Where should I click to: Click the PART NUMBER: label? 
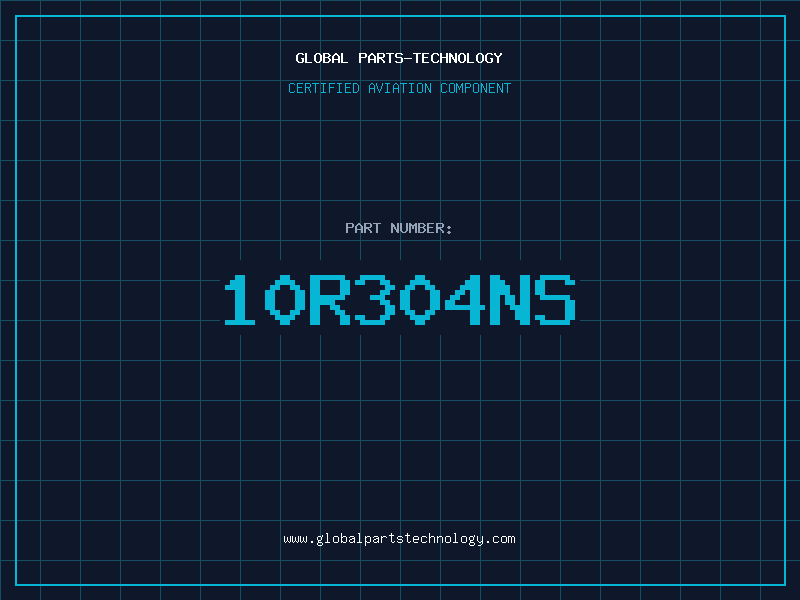399,228
